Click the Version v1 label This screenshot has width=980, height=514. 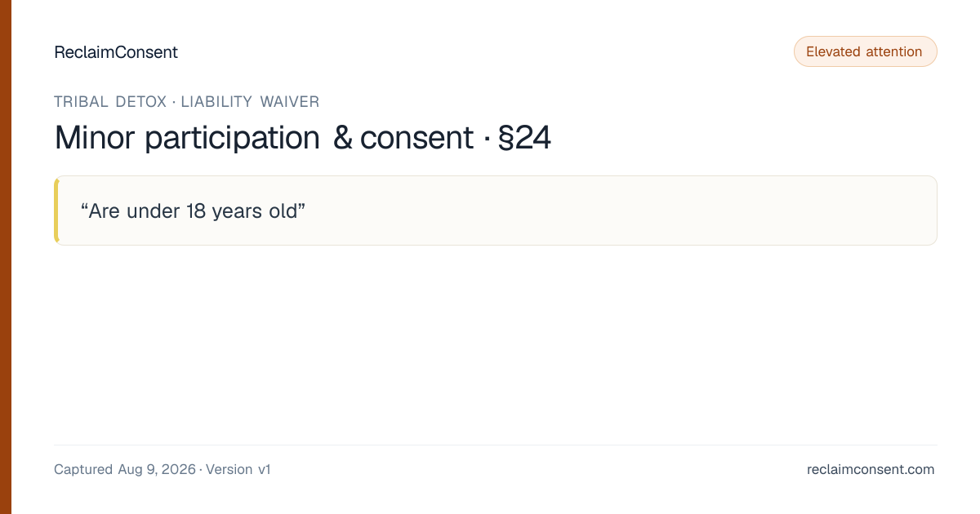(238, 469)
